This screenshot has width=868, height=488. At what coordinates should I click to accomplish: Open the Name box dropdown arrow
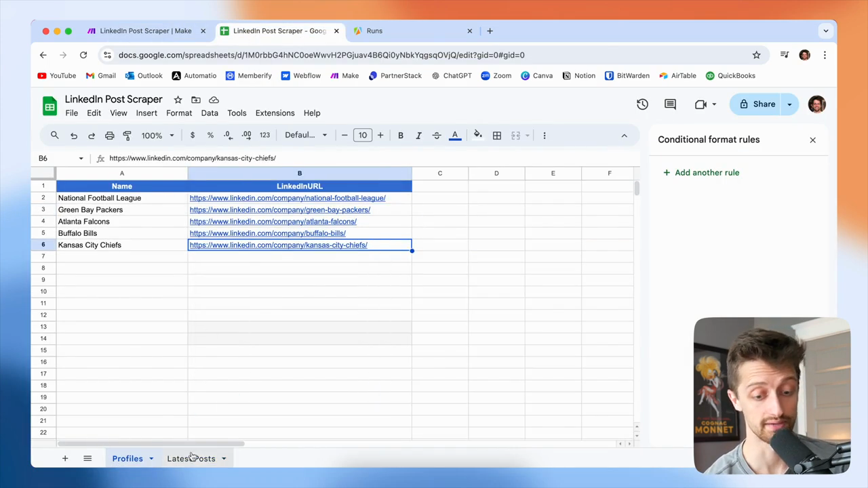click(81, 159)
